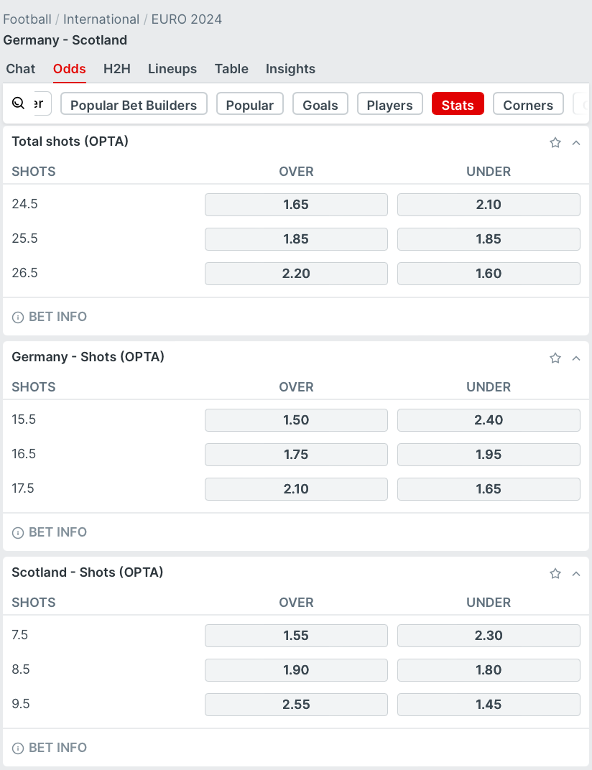Switch to the H2H tab
Viewport: 592px width, 770px height.
(x=117, y=69)
